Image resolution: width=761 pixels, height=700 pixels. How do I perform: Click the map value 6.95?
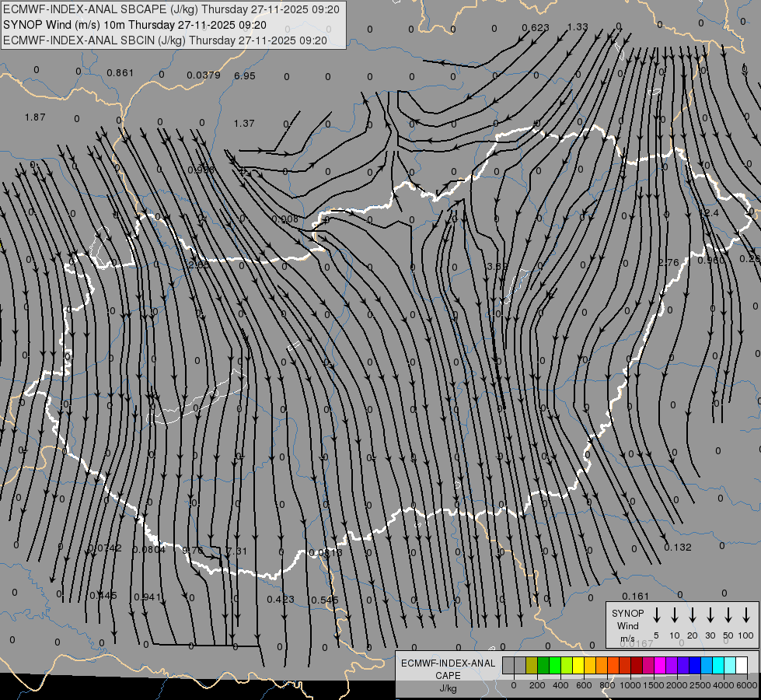tap(245, 75)
